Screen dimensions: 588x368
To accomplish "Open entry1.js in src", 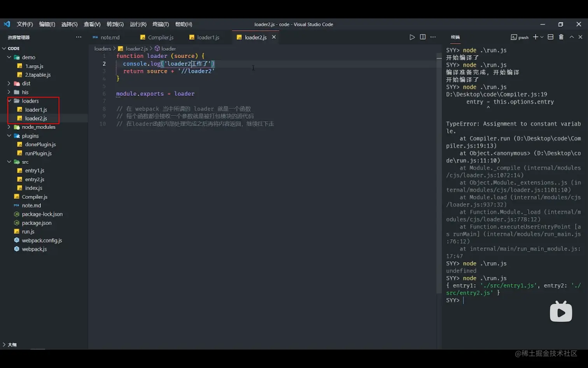I will [35, 171].
